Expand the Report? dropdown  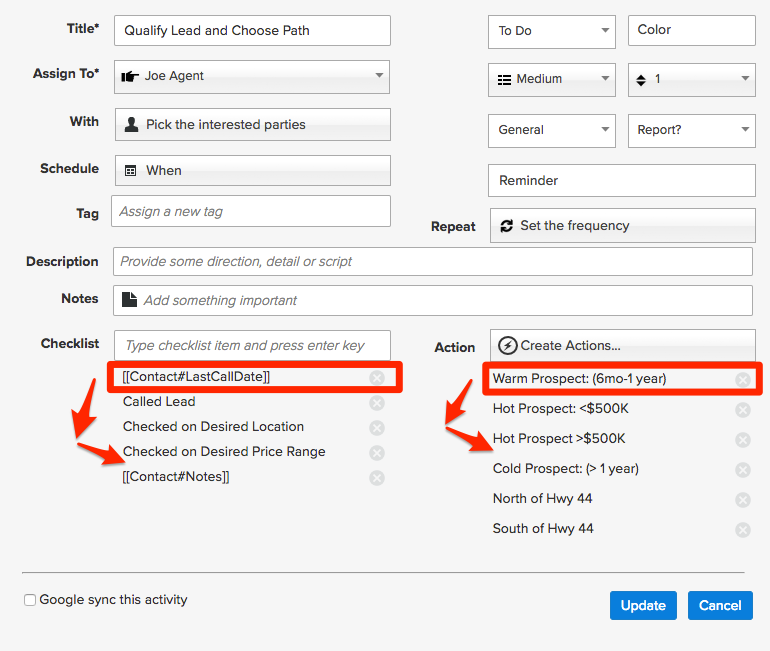point(691,131)
